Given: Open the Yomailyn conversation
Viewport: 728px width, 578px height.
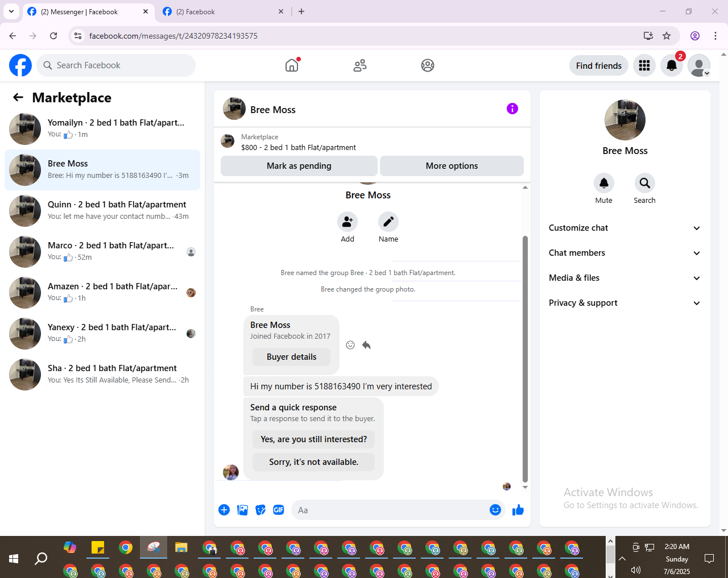Looking at the screenshot, I should [102, 129].
